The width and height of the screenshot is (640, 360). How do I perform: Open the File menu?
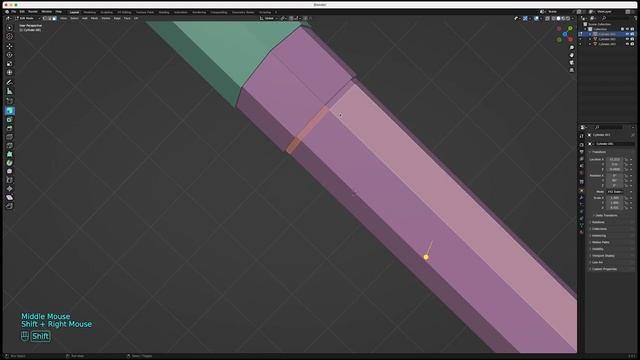coord(13,12)
